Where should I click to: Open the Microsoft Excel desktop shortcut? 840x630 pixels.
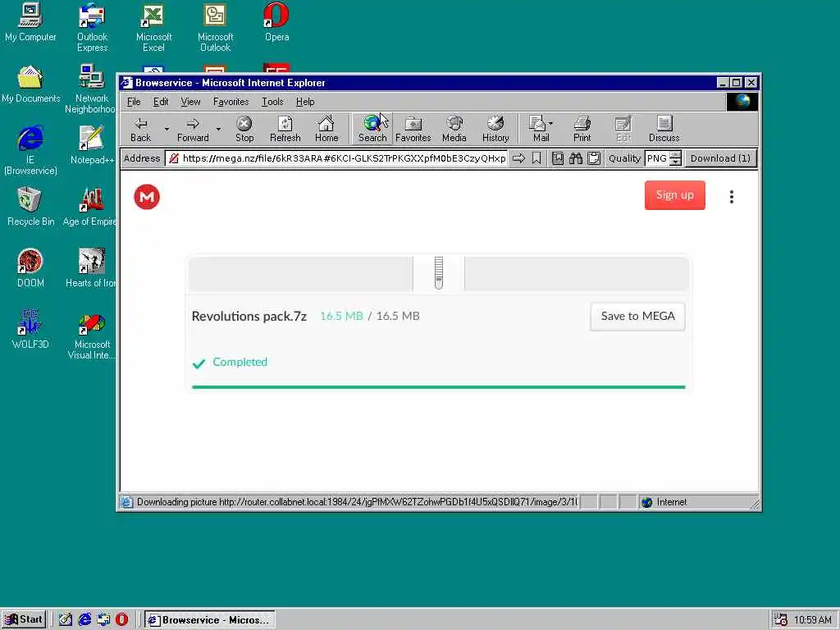pos(153,27)
